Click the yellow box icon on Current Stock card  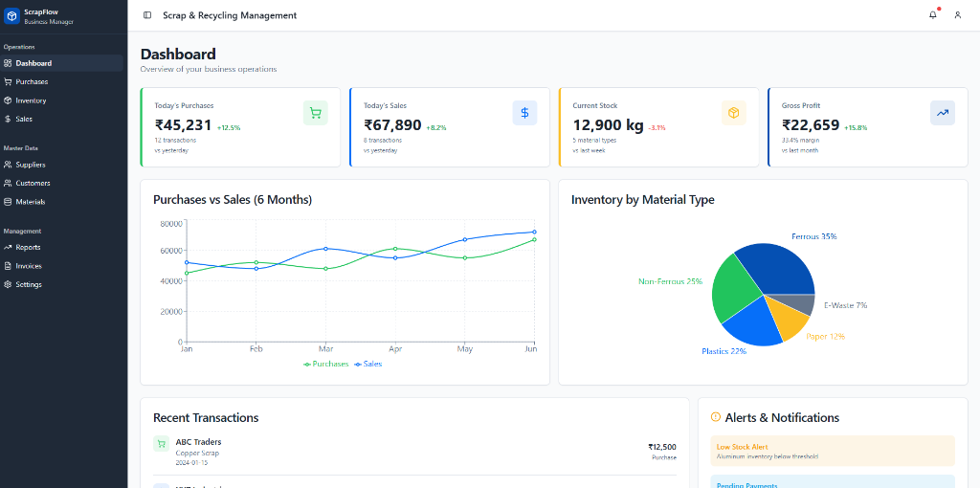coord(734,113)
